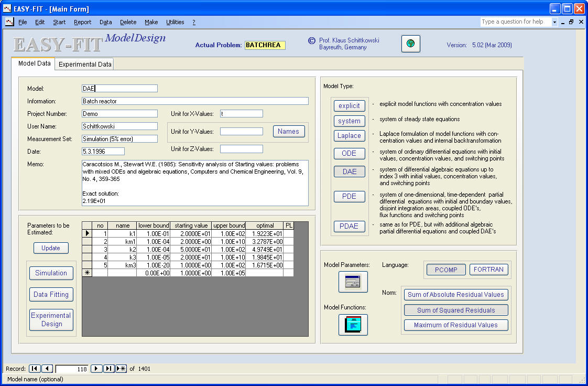The image size is (588, 386).
Task: Go to next record arrow
Action: pyautogui.click(x=96, y=369)
